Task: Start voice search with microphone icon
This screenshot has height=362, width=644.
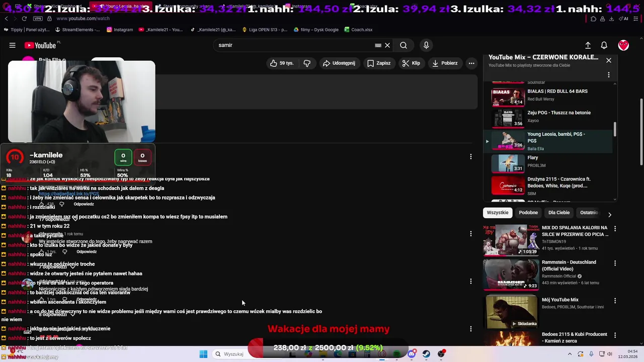Action: tap(426, 45)
